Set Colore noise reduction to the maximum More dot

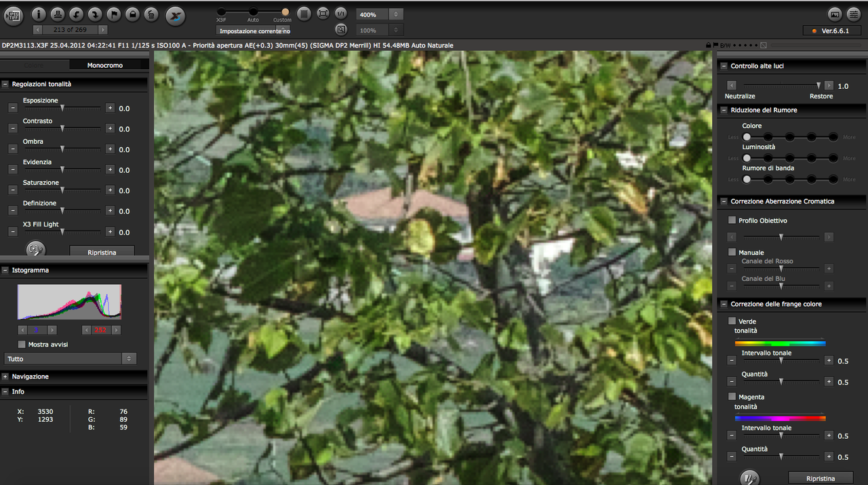(833, 137)
